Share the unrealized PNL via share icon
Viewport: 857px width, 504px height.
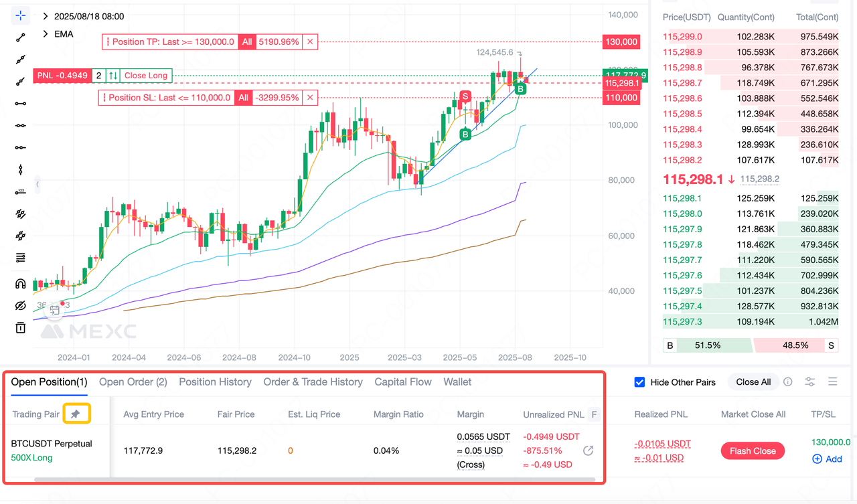click(x=588, y=450)
